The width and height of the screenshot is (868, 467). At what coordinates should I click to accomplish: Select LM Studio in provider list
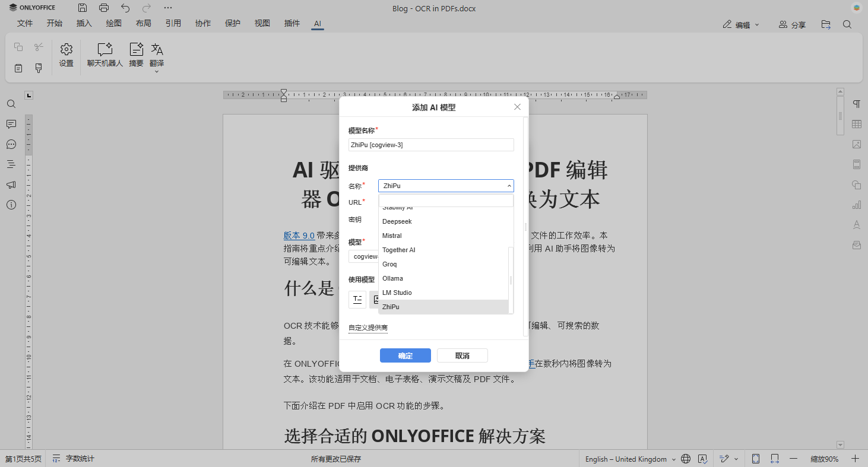[443, 293]
